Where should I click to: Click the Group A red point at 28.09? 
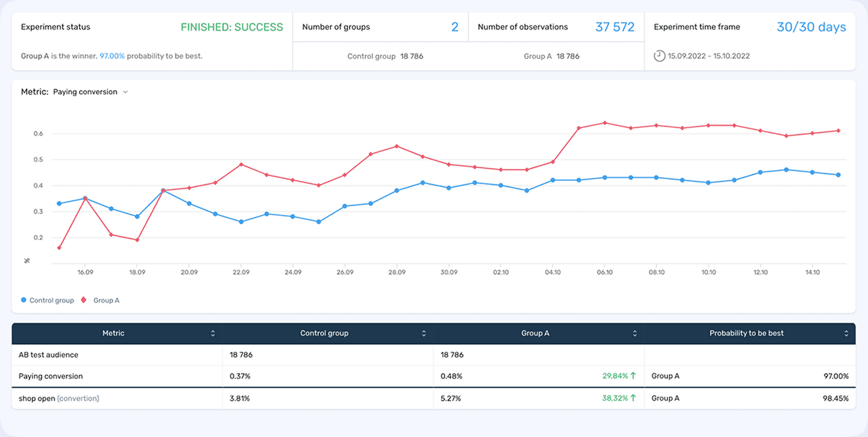click(397, 146)
